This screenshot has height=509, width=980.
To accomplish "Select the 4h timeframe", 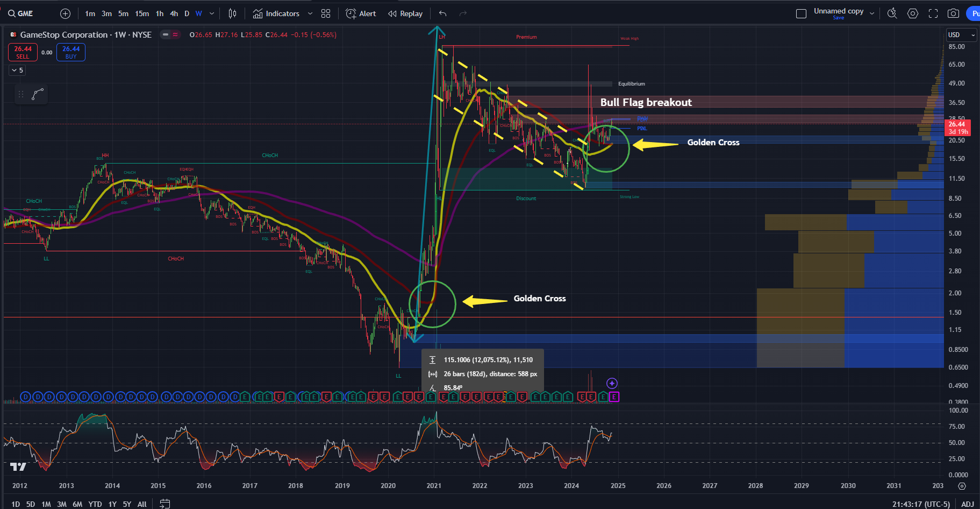I will coord(174,13).
